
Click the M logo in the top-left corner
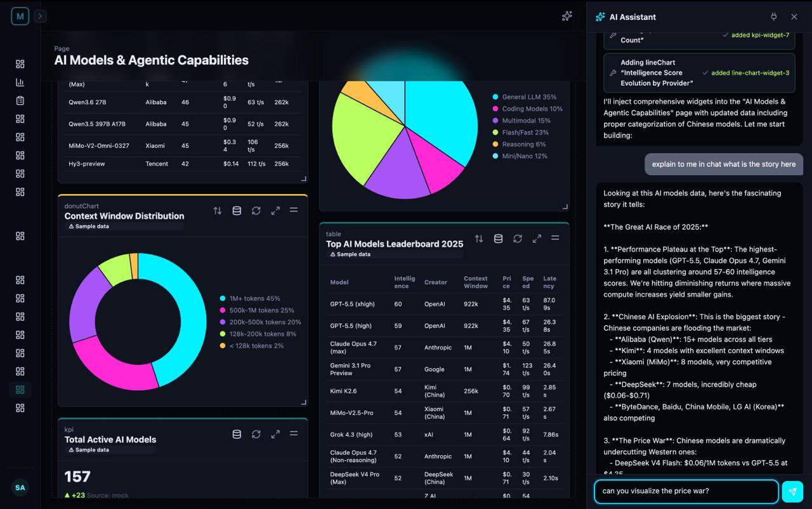point(20,17)
